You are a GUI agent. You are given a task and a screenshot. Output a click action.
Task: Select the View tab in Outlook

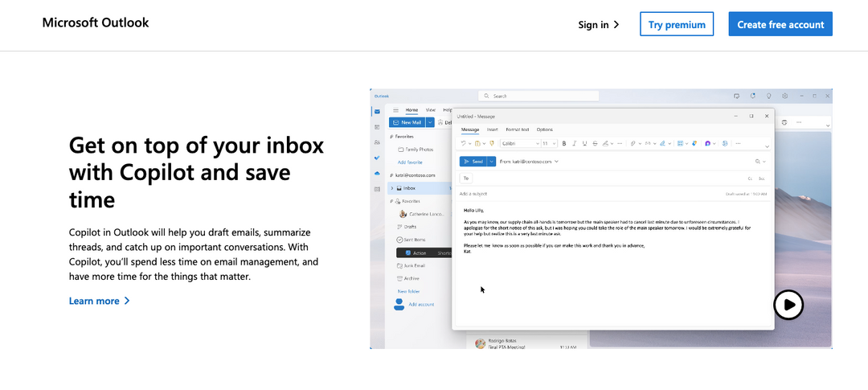430,110
